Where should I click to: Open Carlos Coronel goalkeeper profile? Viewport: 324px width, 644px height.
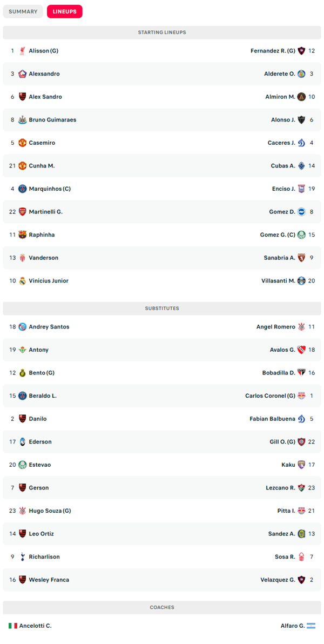tap(270, 396)
